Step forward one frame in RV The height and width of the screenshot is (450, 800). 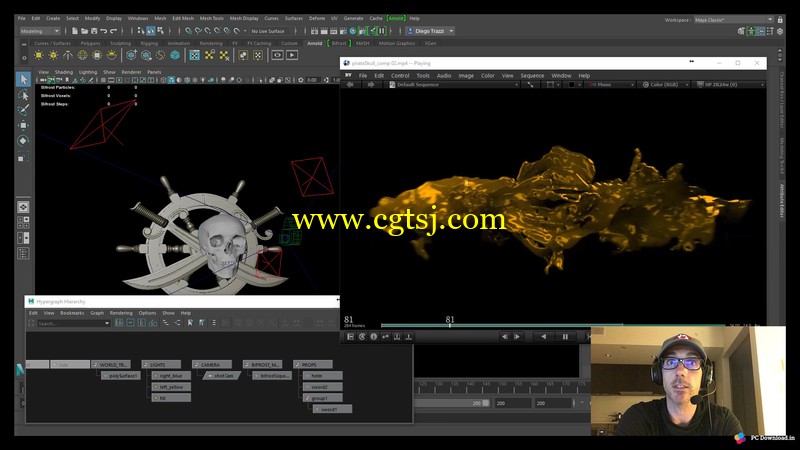click(x=517, y=337)
